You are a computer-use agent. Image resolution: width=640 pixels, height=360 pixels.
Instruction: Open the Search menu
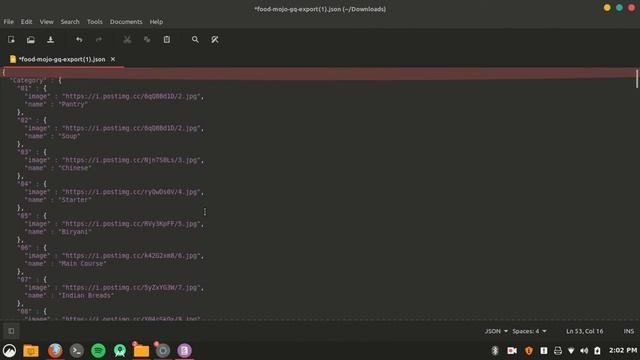(70, 22)
